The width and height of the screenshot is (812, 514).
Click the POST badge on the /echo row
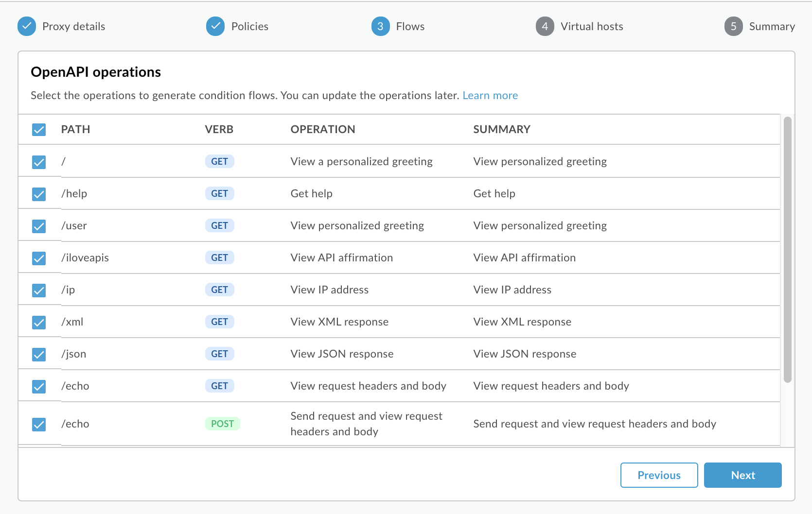[x=222, y=423]
